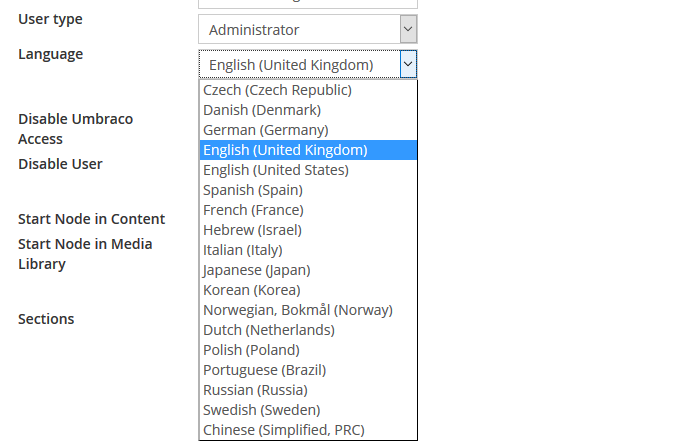Open the User type dropdown arrow
The width and height of the screenshot is (692, 442).
pos(408,29)
